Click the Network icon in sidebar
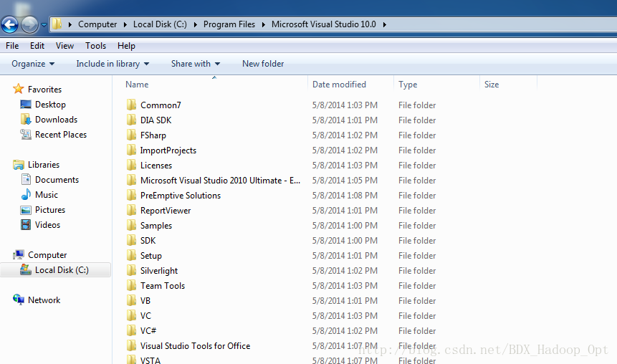This screenshot has height=364, width=617. pos(19,300)
